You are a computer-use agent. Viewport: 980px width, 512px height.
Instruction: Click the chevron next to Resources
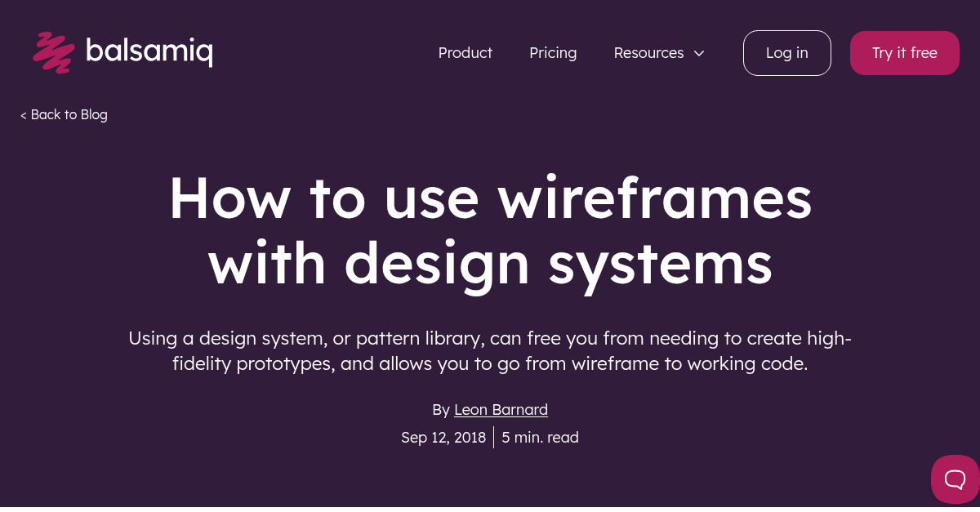[x=699, y=53]
